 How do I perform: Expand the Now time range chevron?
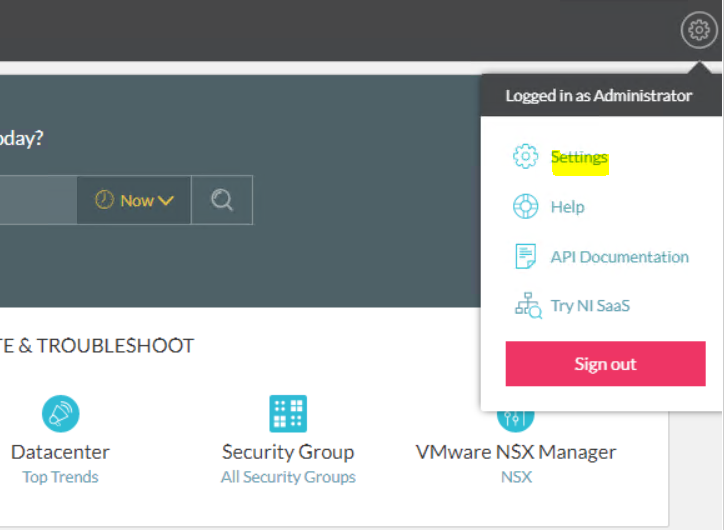(166, 200)
